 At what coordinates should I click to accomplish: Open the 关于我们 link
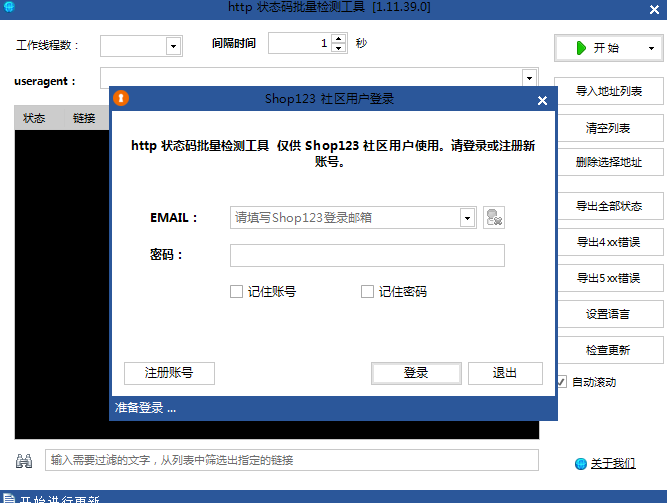pos(613,463)
